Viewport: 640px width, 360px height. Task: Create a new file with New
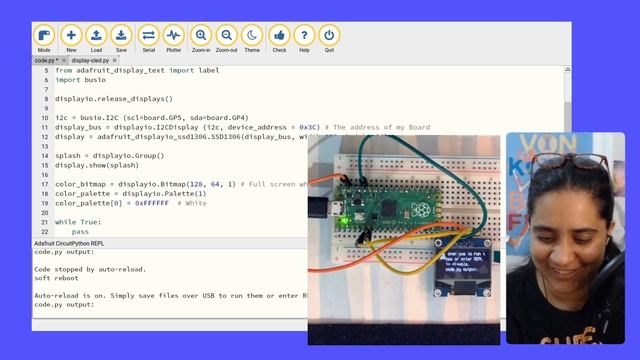pos(71,39)
